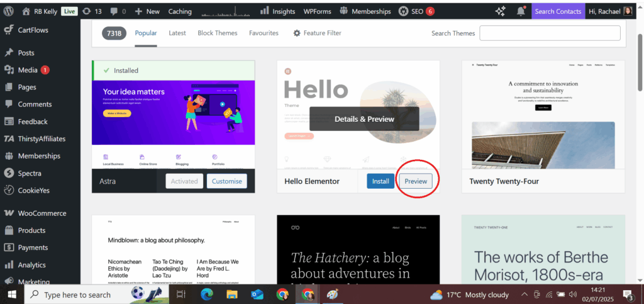Open the Berthe Morisot theme thumbnail
644x304 pixels.
pyautogui.click(x=543, y=249)
